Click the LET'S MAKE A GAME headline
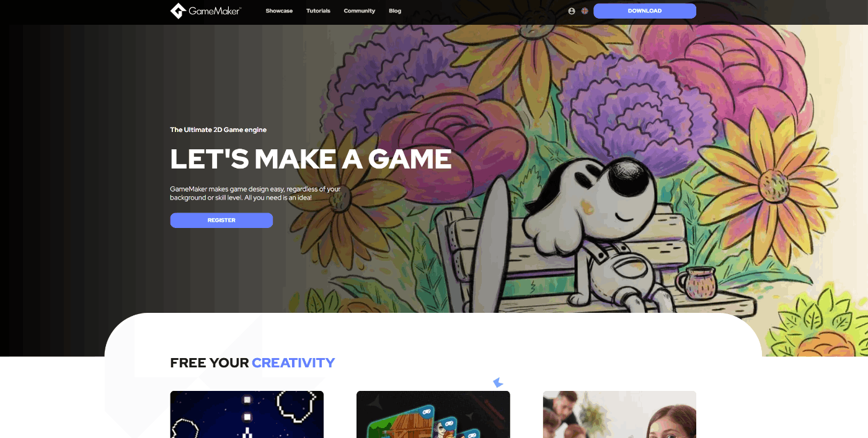This screenshot has width=868, height=438. coord(311,159)
